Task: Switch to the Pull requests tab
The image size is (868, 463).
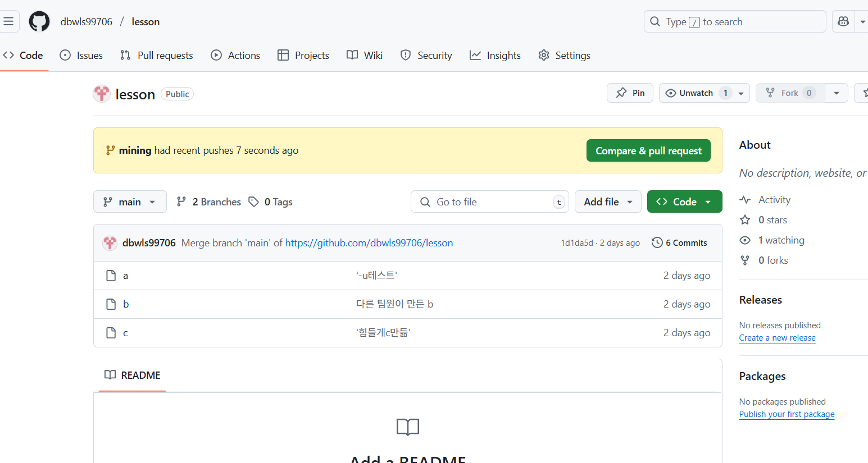Action: coord(157,55)
